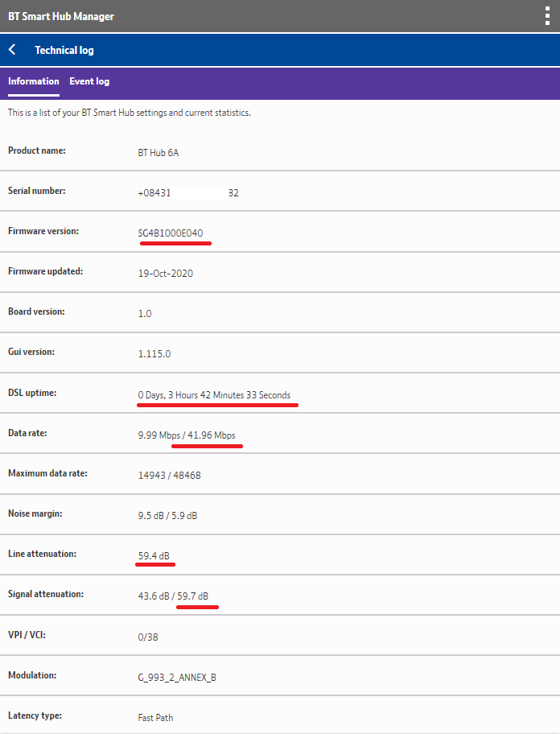This screenshot has width=560, height=734.
Task: Select the firmware version SG4B1000E040
Action: tap(175, 231)
